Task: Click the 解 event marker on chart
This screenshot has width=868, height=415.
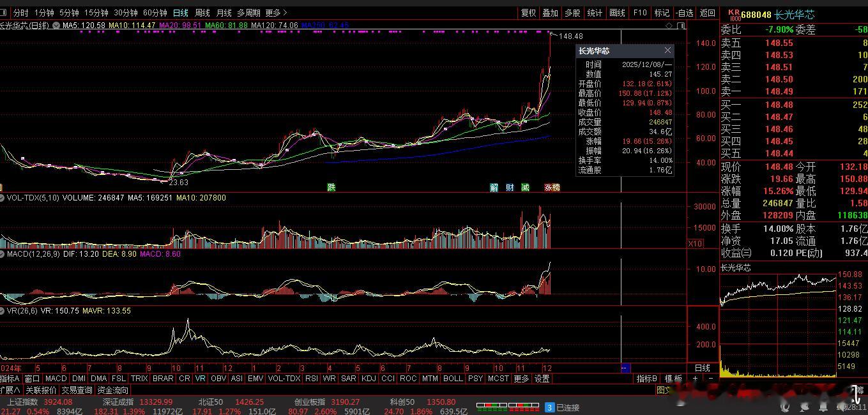Action: point(494,187)
